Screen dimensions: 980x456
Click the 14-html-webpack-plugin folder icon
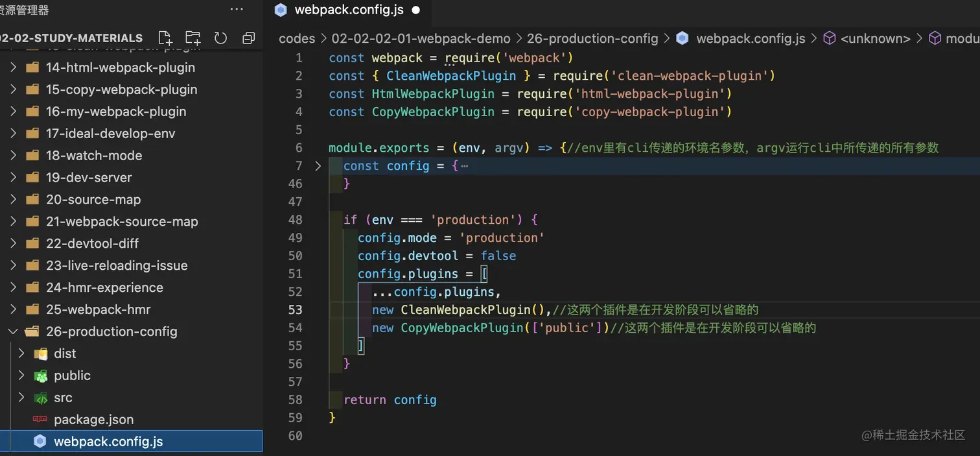[32, 67]
